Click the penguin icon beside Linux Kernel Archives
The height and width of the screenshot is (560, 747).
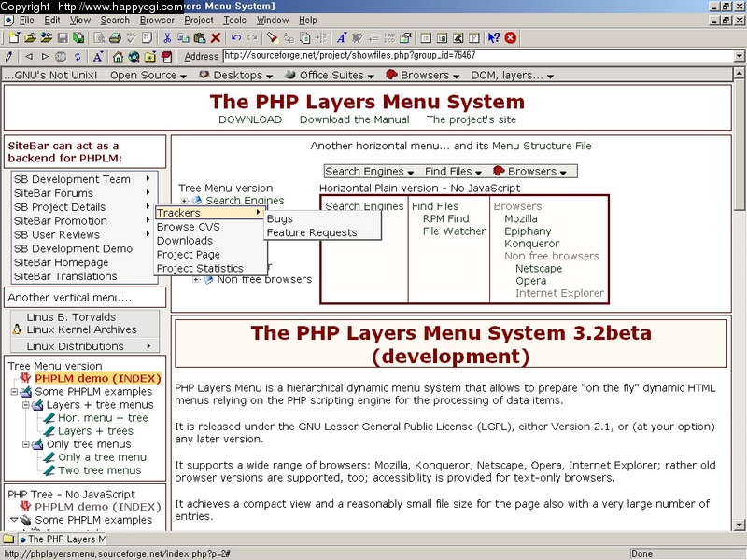tap(17, 329)
